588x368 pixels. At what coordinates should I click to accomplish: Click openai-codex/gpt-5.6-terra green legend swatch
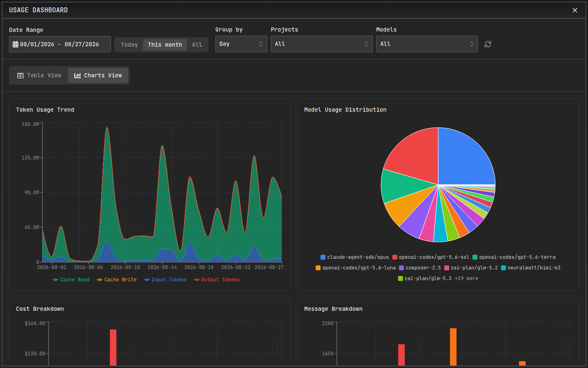tap(475, 257)
